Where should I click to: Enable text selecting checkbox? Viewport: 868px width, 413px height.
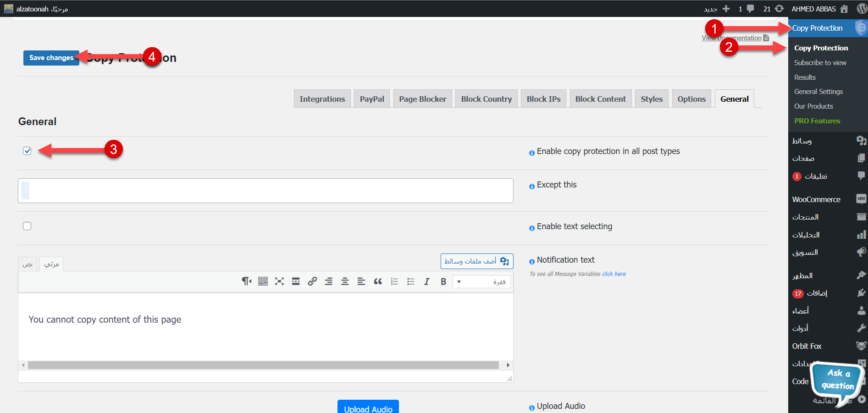pos(27,226)
